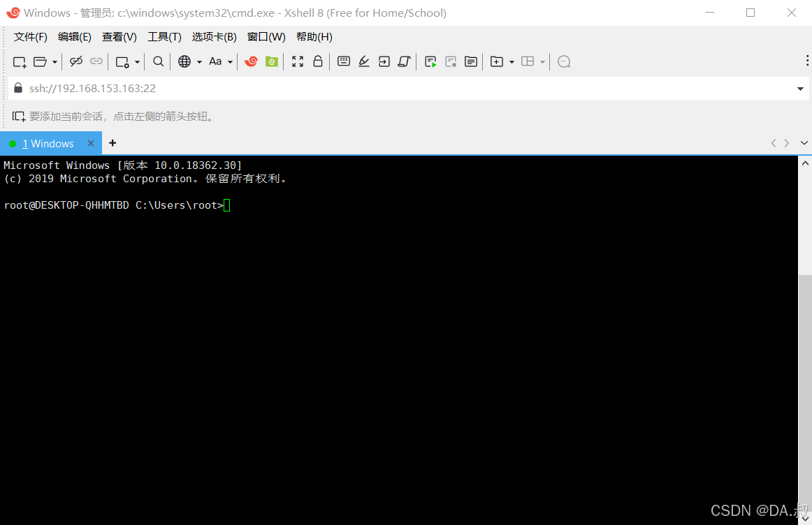
Task: Open the session logging tool
Action: [x=470, y=61]
